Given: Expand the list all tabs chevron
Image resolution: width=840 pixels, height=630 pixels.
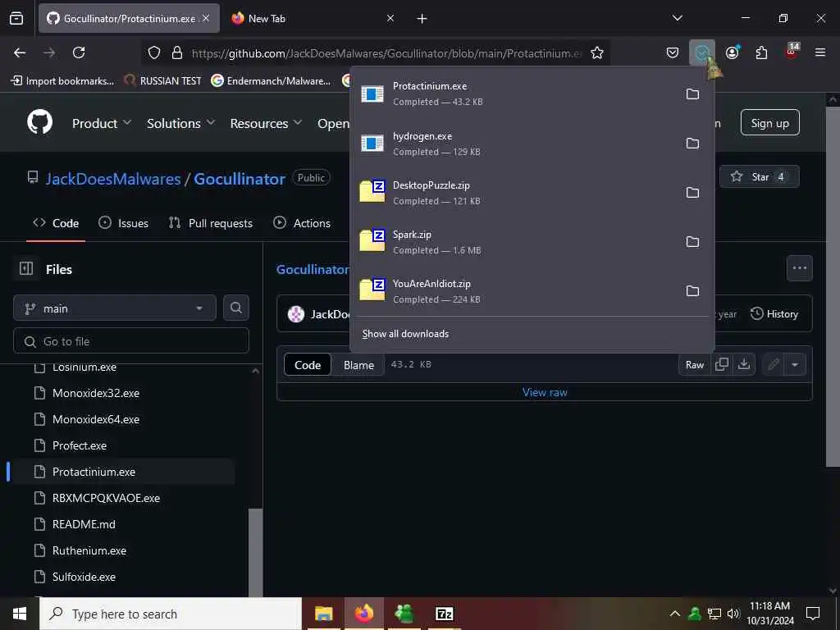Looking at the screenshot, I should [677, 18].
